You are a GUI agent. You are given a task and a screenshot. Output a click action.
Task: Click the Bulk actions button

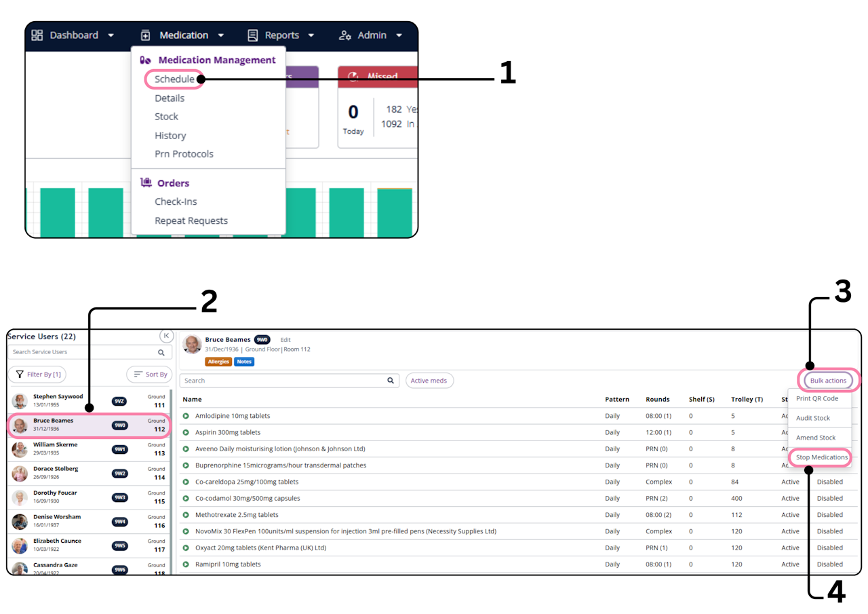pos(828,381)
